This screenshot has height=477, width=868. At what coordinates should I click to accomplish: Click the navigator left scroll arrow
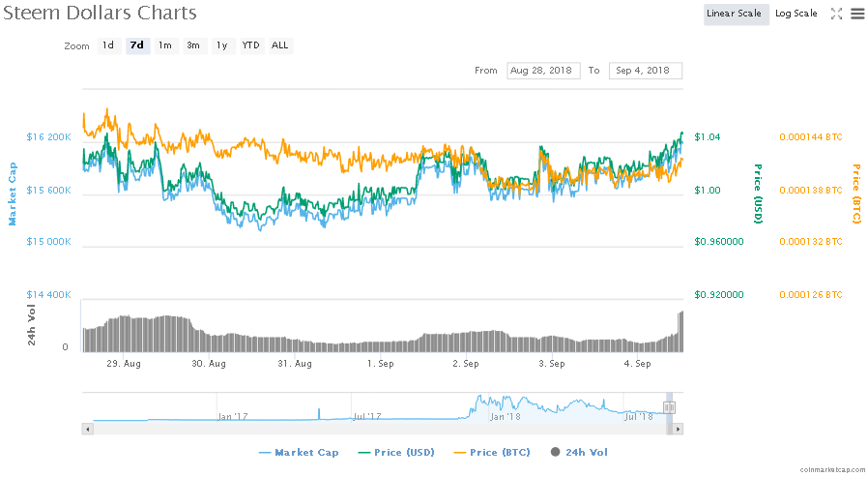[x=87, y=429]
